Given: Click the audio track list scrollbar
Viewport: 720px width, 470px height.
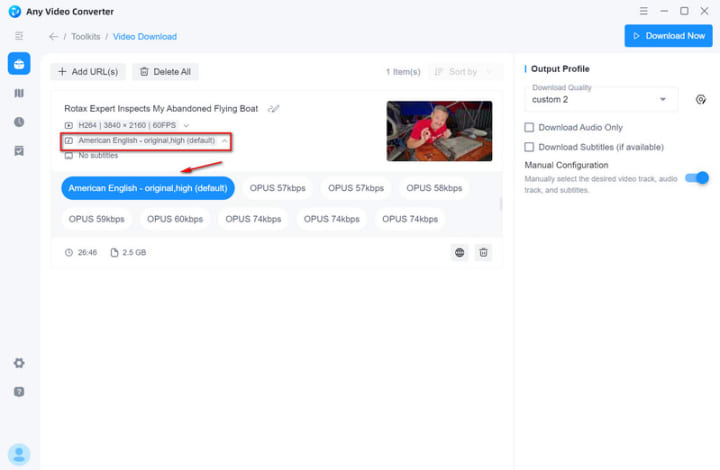Looking at the screenshot, I should (501, 204).
